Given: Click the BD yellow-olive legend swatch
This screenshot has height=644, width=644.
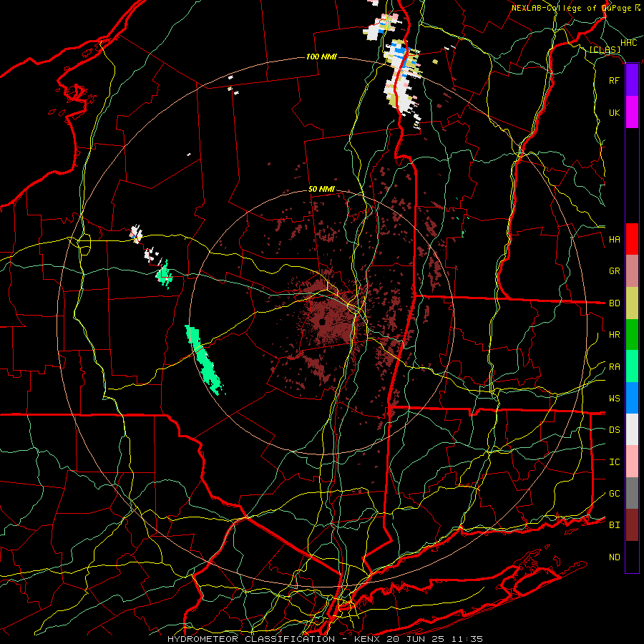Looking at the screenshot, I should (632, 303).
